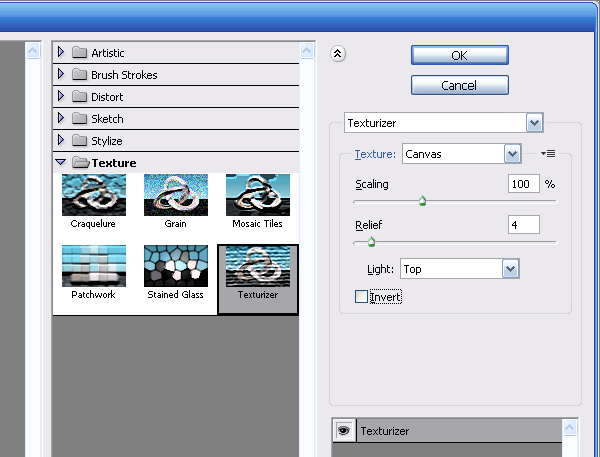Click the bold Texture category label
The height and width of the screenshot is (457, 600).
[114, 163]
